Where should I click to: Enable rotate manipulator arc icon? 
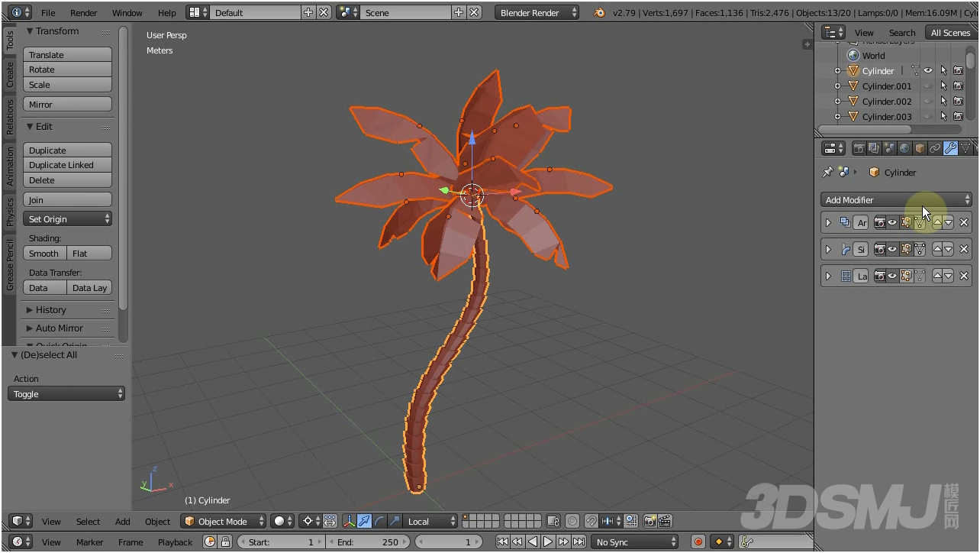coord(379,522)
